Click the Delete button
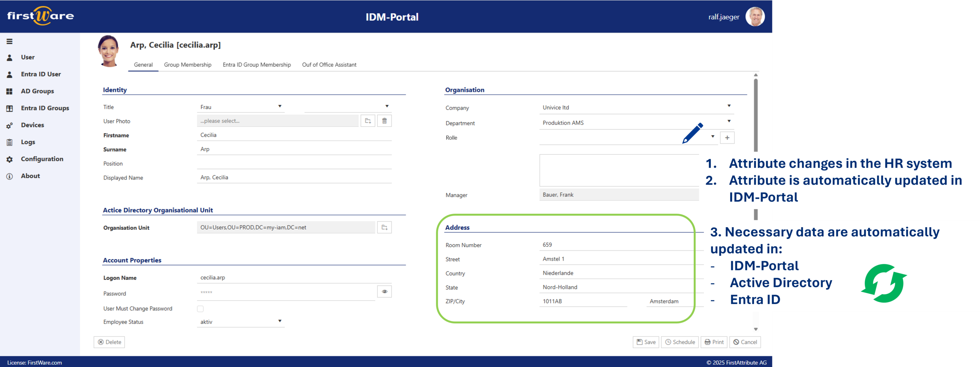This screenshot has height=367, width=980. point(109,342)
